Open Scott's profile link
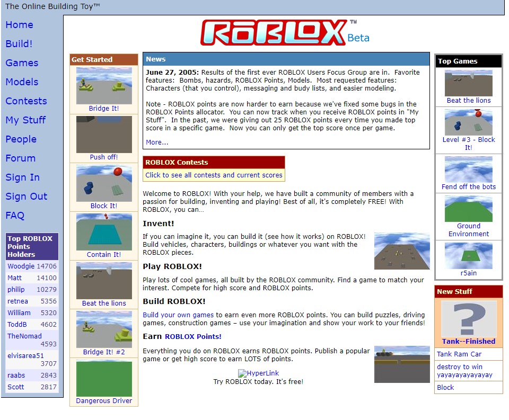The width and height of the screenshot is (509, 420). pyautogui.click(x=15, y=387)
